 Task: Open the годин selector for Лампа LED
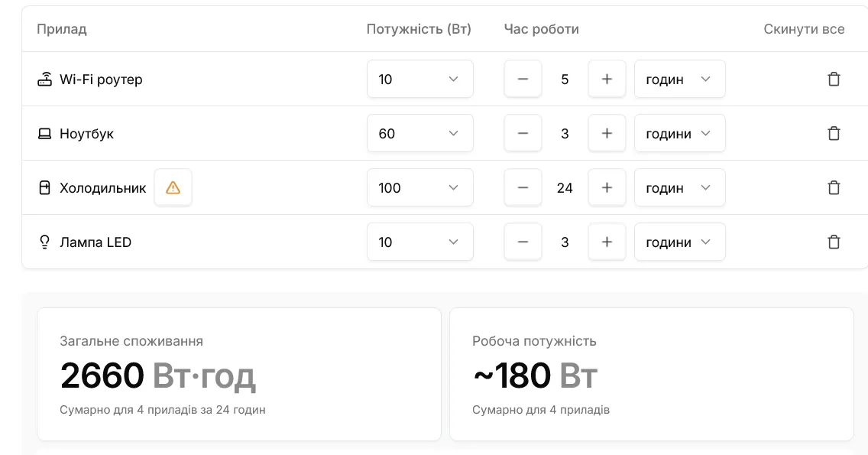coord(679,242)
